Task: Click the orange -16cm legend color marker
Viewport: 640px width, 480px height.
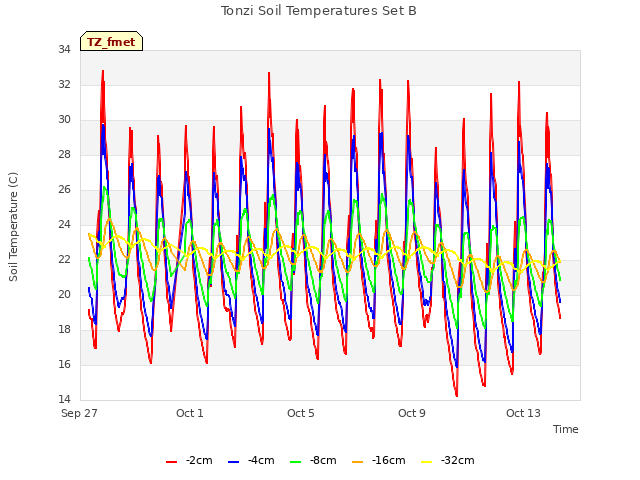Action: click(x=358, y=462)
